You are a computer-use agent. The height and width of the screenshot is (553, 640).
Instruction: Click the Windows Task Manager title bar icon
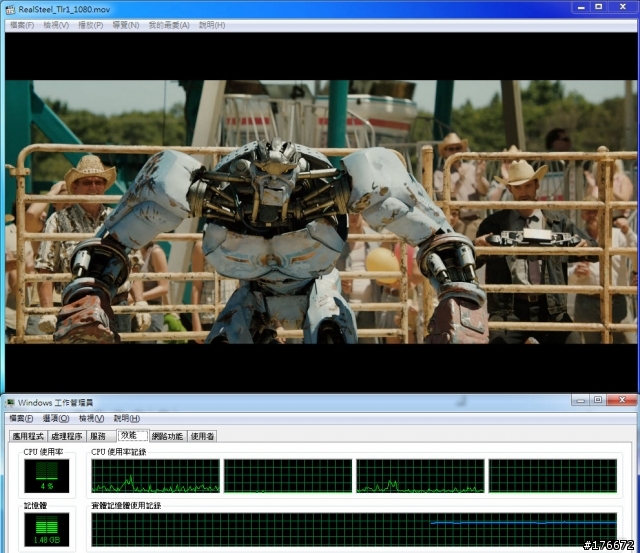pos(10,403)
